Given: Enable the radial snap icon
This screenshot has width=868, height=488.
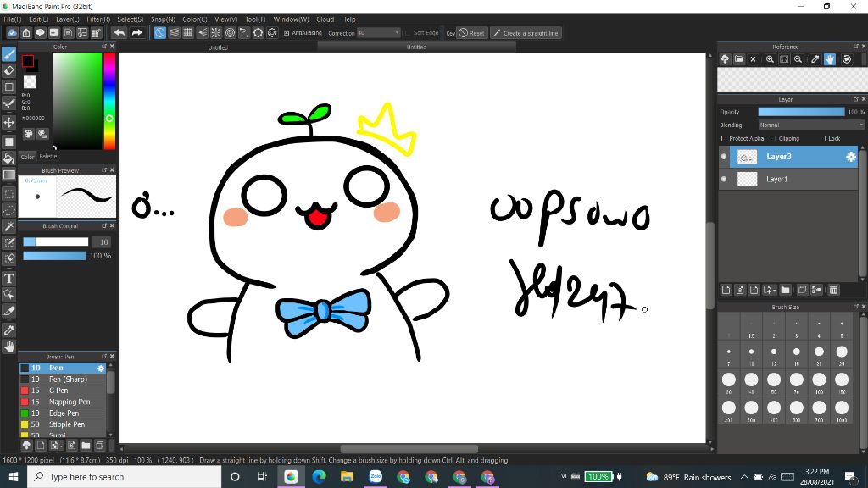Looking at the screenshot, I should tap(216, 33).
